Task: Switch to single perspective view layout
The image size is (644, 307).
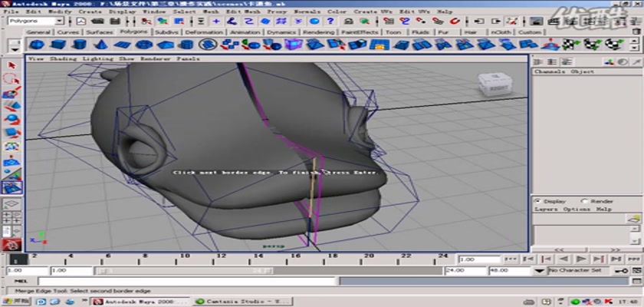Action: (12, 204)
